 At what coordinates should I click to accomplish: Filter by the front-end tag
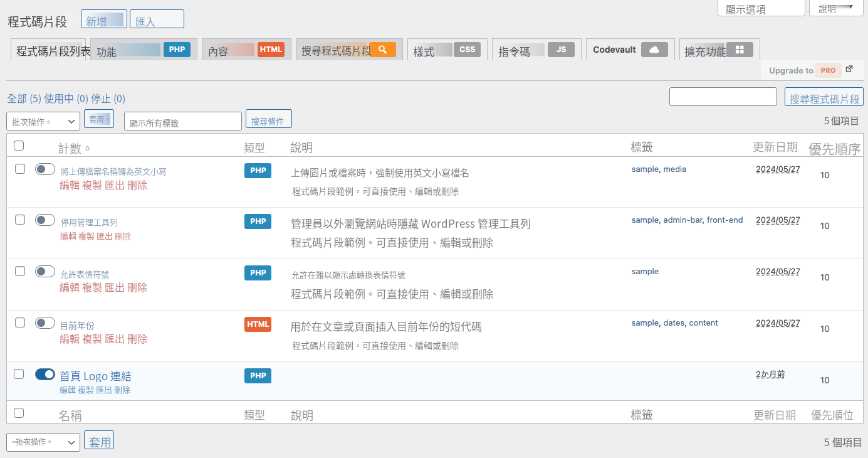click(725, 220)
